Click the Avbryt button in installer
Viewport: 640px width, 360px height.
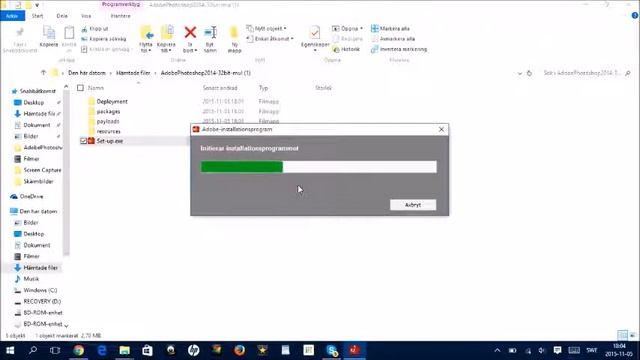413,205
